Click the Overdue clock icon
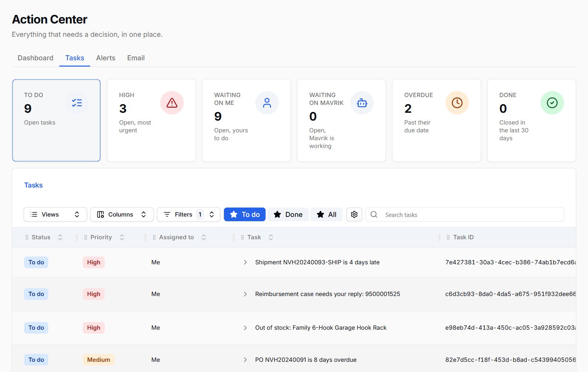 coord(457,103)
